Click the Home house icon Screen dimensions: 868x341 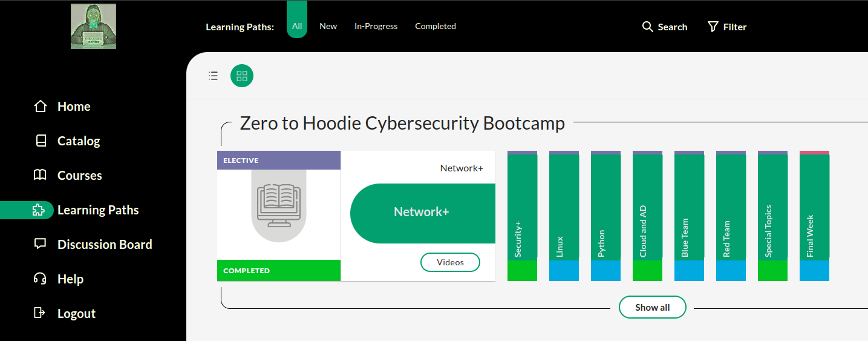click(x=41, y=107)
